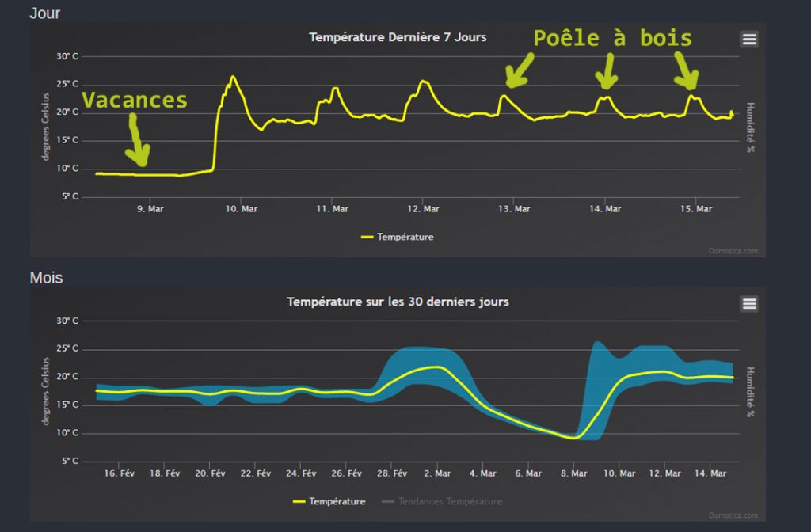
Task: Open the Domoticz.com link in the 30-day chart
Action: click(x=733, y=515)
